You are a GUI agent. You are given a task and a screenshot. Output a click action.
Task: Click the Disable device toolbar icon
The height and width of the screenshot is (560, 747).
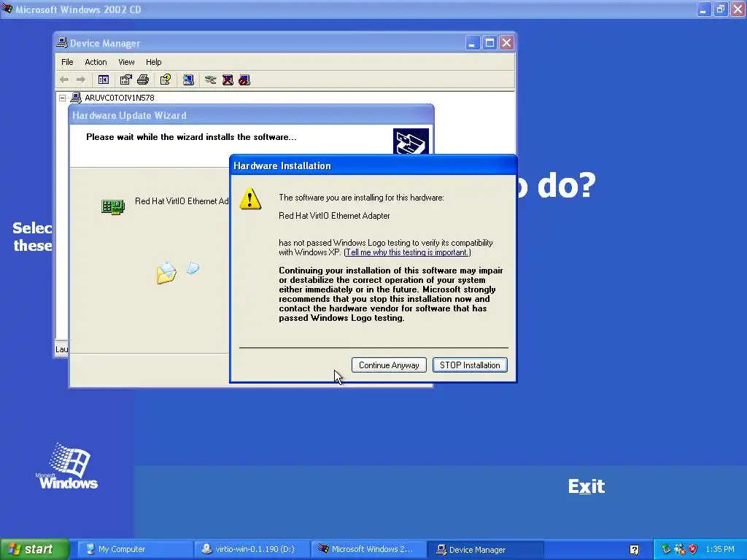coord(244,79)
